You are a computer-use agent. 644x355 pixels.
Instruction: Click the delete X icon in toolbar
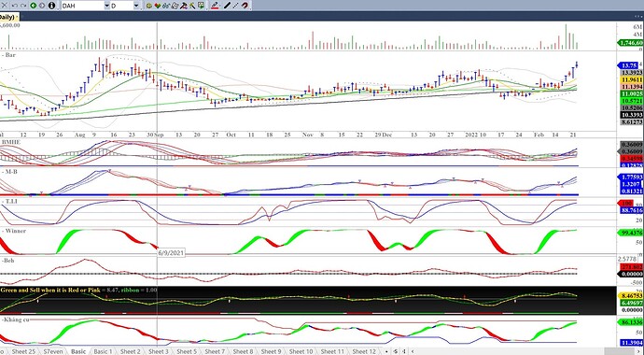pos(5,6)
